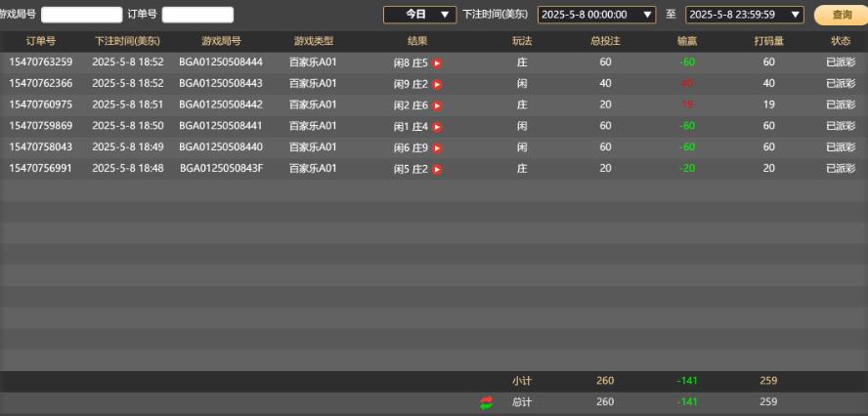Click the 打码量 column header
This screenshot has height=416, width=868.
tap(768, 41)
